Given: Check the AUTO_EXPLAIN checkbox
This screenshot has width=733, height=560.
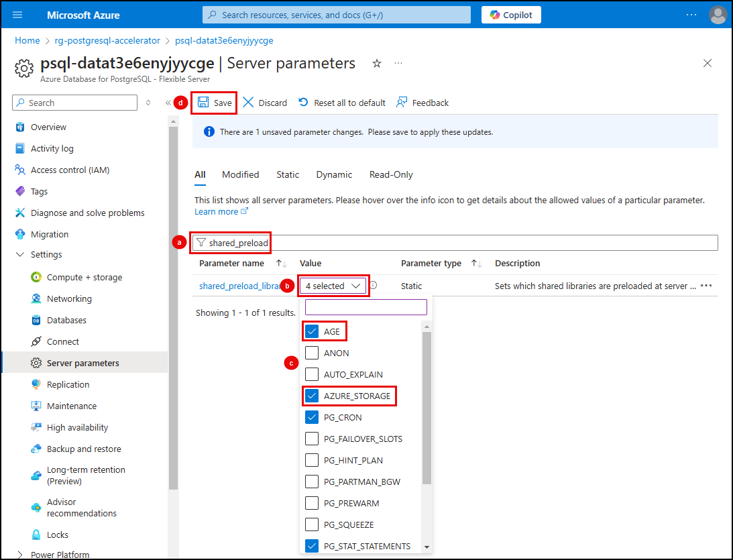Looking at the screenshot, I should pos(312,374).
